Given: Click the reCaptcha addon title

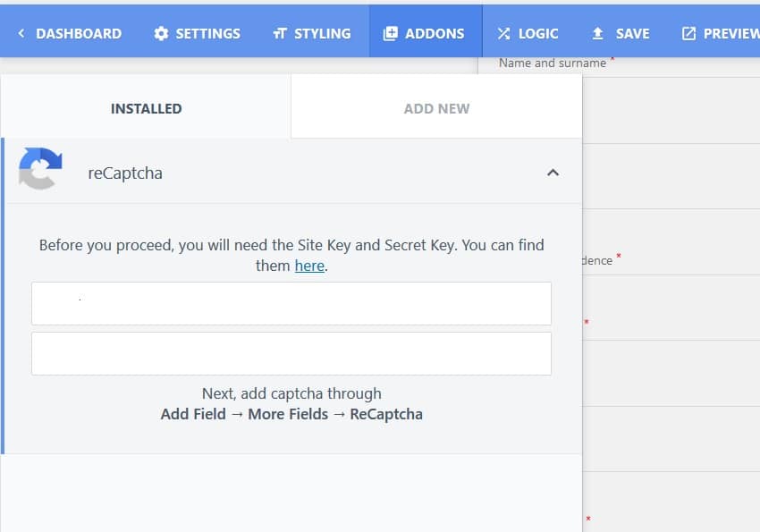Looking at the screenshot, I should point(125,173).
